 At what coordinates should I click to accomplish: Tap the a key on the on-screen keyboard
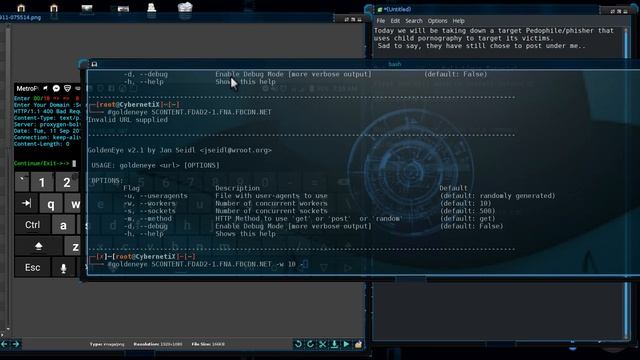[x=63, y=225]
